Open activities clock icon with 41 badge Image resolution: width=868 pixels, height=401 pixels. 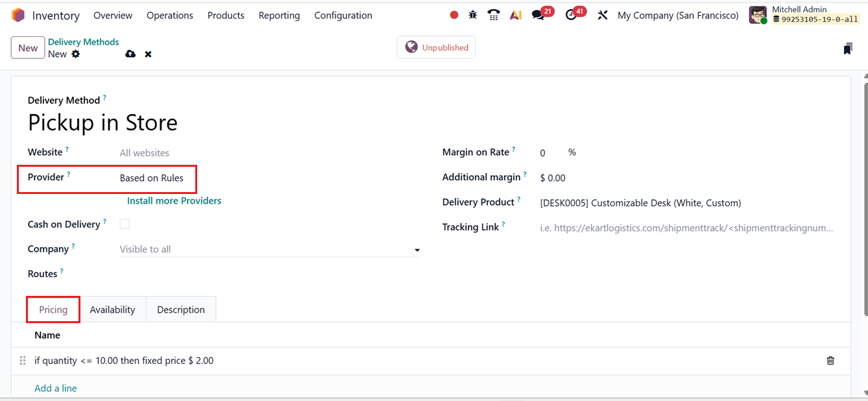tap(571, 15)
